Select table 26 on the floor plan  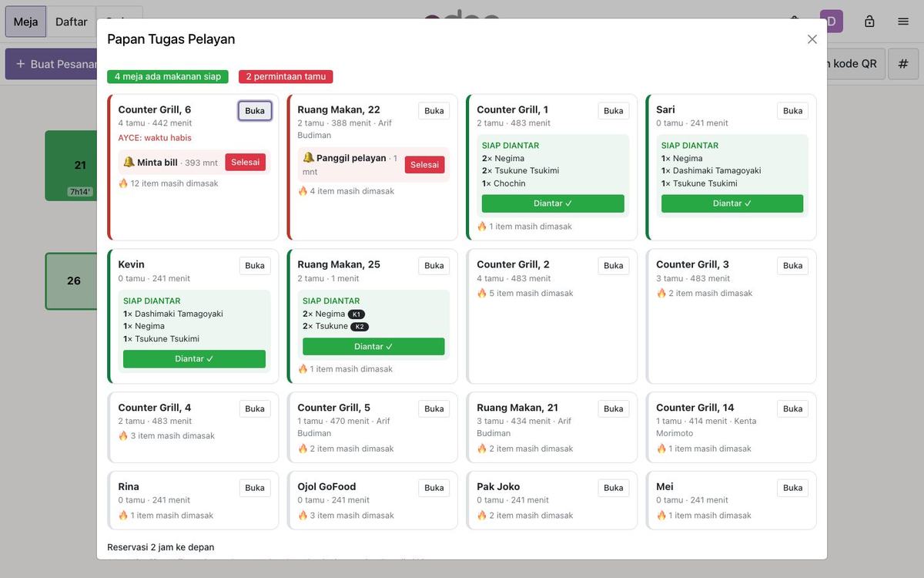74,281
